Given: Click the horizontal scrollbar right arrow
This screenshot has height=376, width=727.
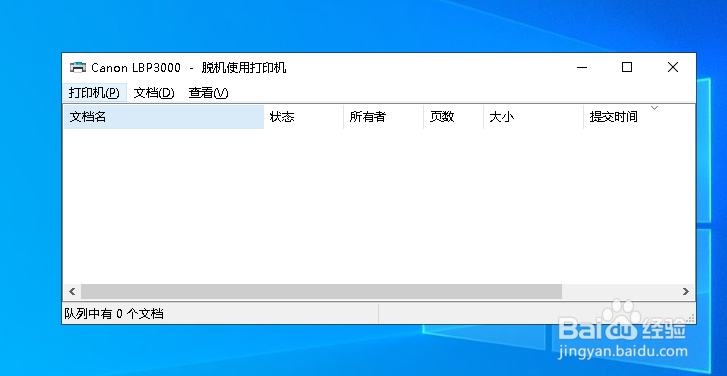Looking at the screenshot, I should 686,292.
